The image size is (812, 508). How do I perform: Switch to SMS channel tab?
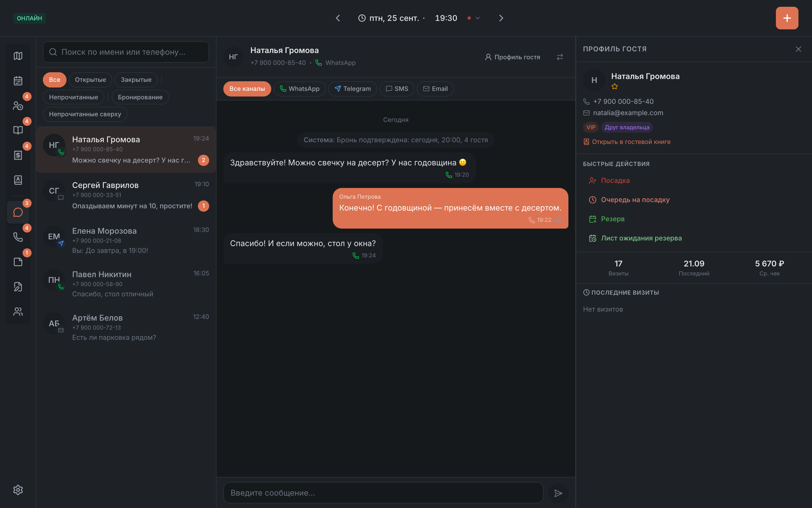[397, 89]
